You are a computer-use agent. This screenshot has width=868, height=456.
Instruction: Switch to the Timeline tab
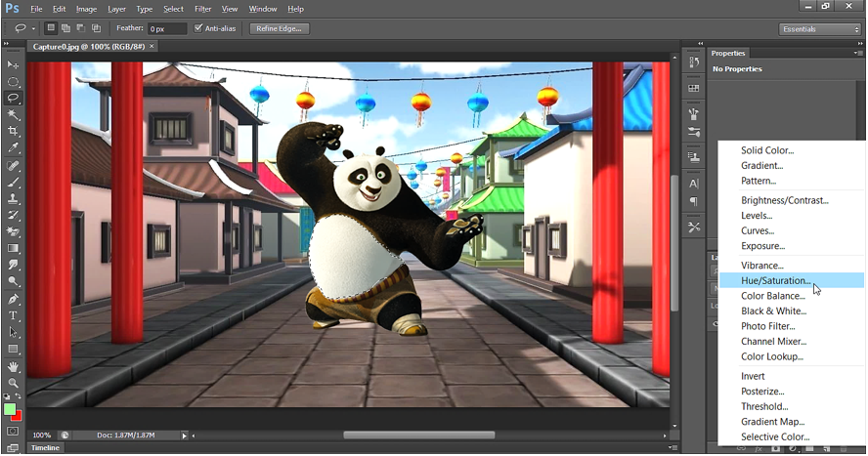click(x=45, y=448)
